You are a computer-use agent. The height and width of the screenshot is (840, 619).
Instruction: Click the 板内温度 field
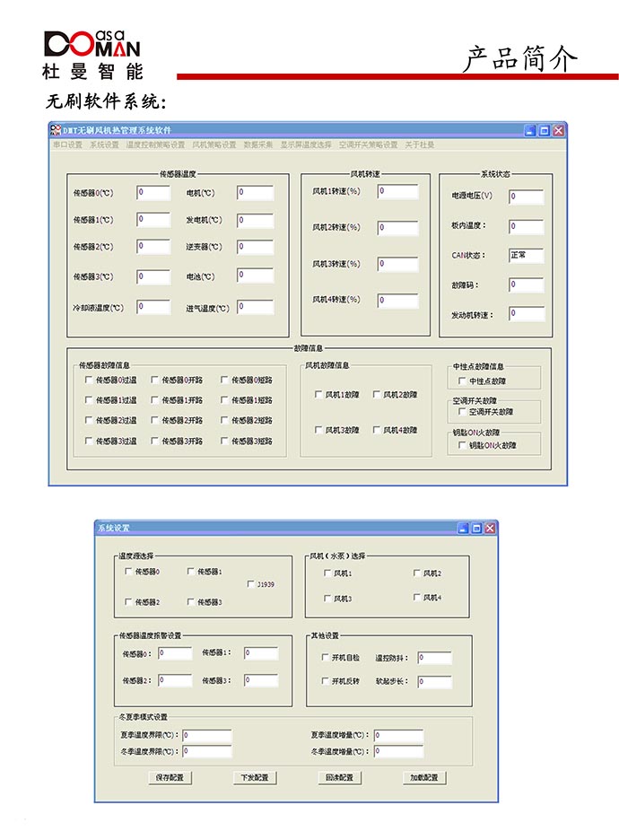527,227
